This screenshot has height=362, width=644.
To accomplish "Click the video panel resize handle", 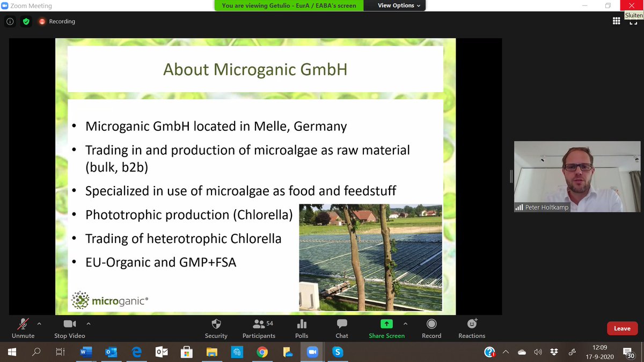I will tap(511, 176).
